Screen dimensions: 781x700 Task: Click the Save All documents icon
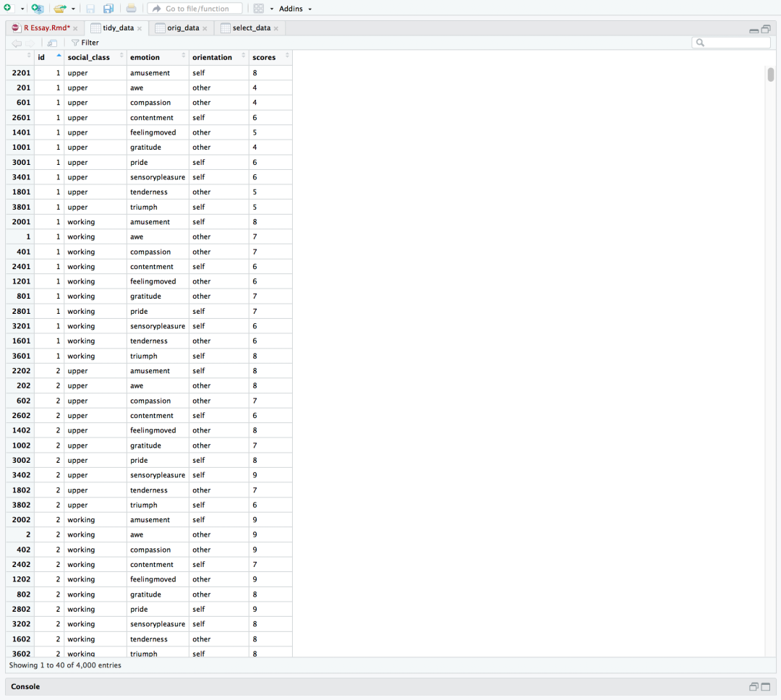[x=108, y=9]
